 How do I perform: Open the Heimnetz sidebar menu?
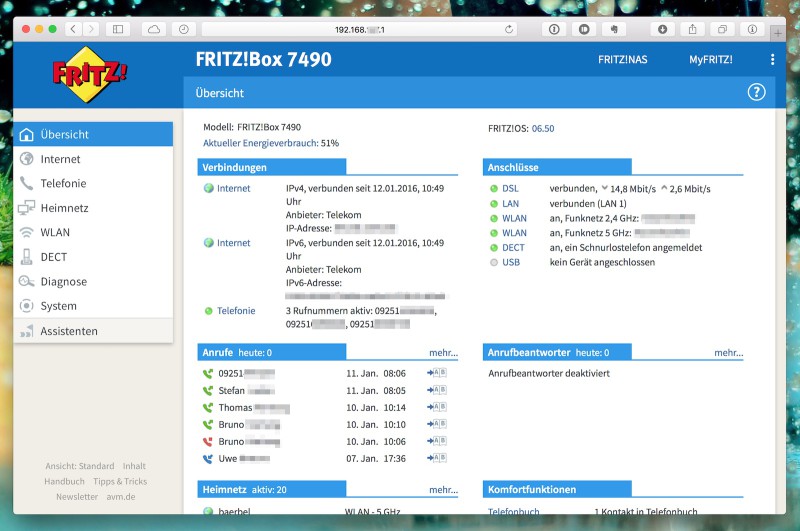93,208
